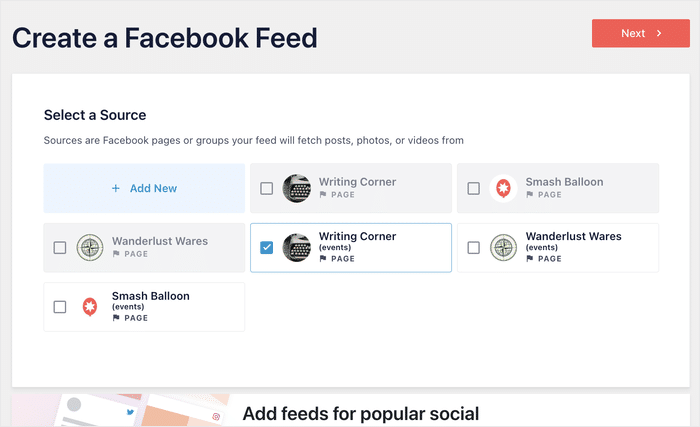Image resolution: width=700 pixels, height=427 pixels.
Task: Click the grayed Smash Balloon name
Action: pos(564,182)
